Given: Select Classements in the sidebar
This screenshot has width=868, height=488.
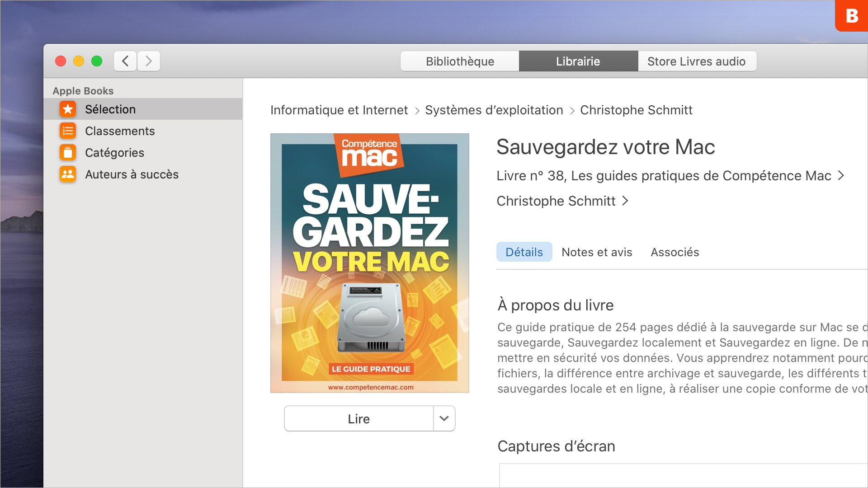Looking at the screenshot, I should point(120,131).
